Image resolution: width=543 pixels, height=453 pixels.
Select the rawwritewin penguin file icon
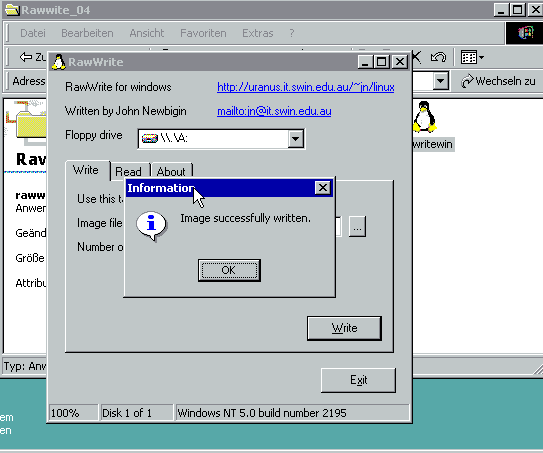pyautogui.click(x=425, y=117)
